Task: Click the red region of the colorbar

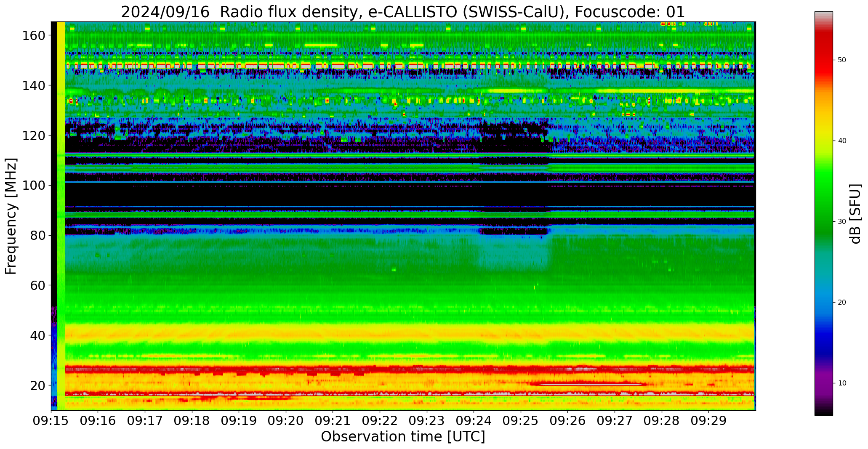Action: pyautogui.click(x=823, y=55)
